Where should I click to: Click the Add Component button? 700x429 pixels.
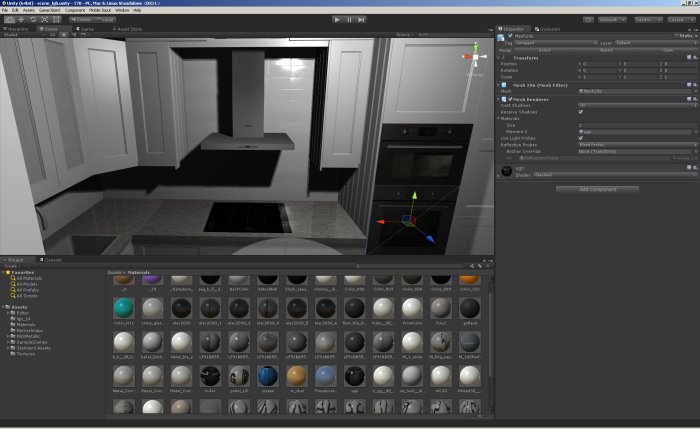click(597, 189)
